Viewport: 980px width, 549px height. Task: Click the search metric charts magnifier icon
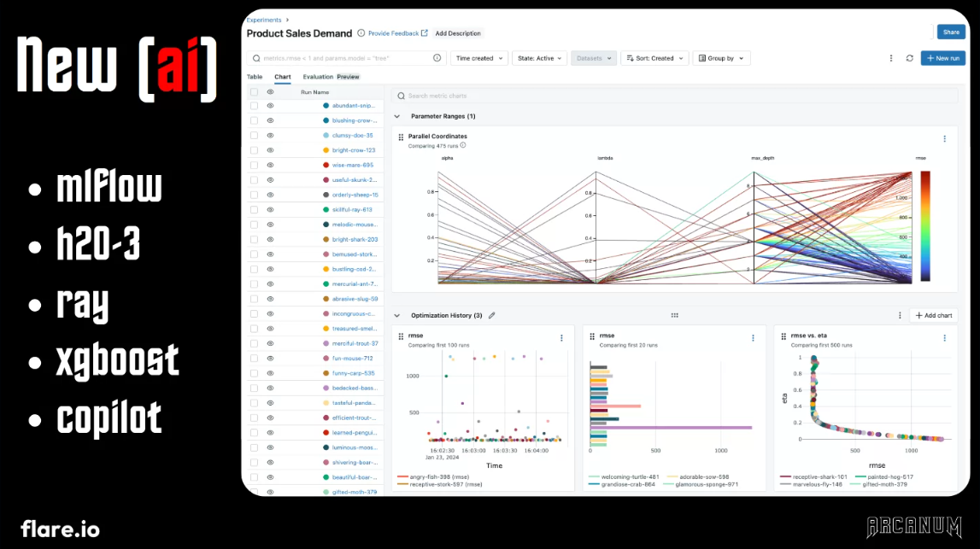point(402,96)
